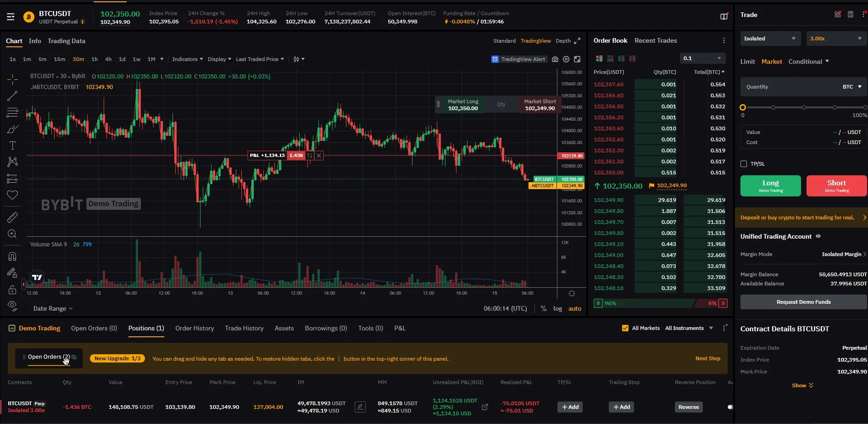868x424 pixels.
Task: Open the calculator in the Trade panel
Action: [x=850, y=15]
